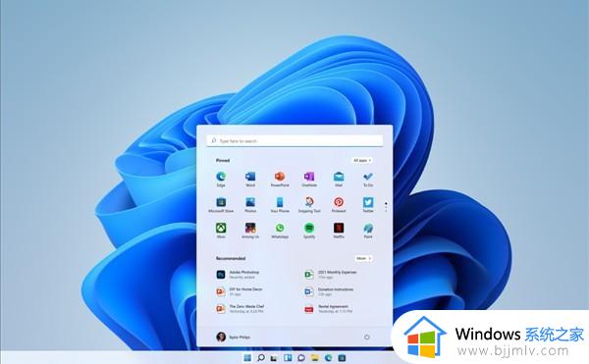
Task: Launch the Your Phone app
Action: click(280, 205)
